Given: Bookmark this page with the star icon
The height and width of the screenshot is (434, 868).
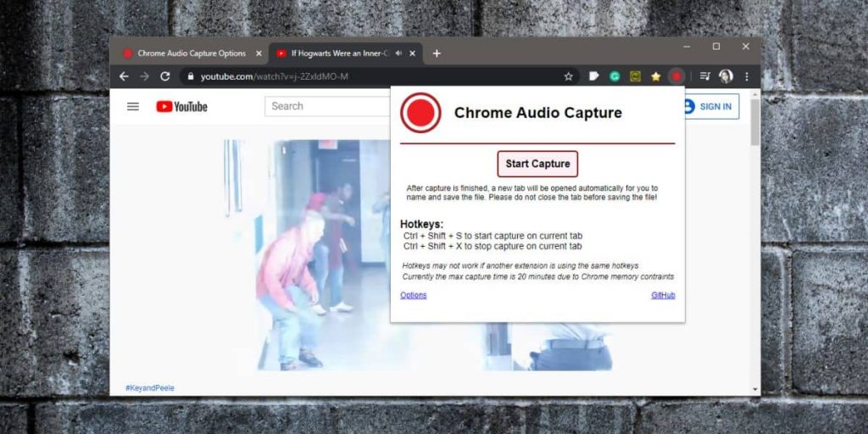Looking at the screenshot, I should 568,76.
